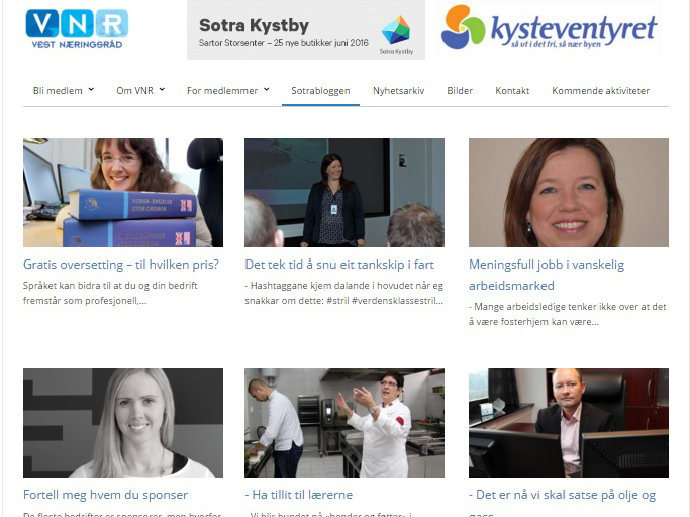Open thumbnail of chef in kitchen
This screenshot has height=517, width=690.
344,423
